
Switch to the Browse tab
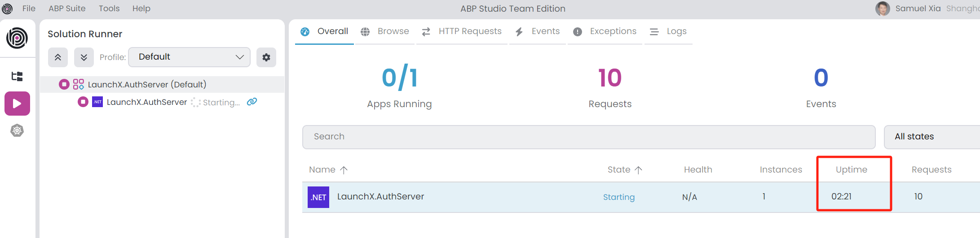[385, 31]
